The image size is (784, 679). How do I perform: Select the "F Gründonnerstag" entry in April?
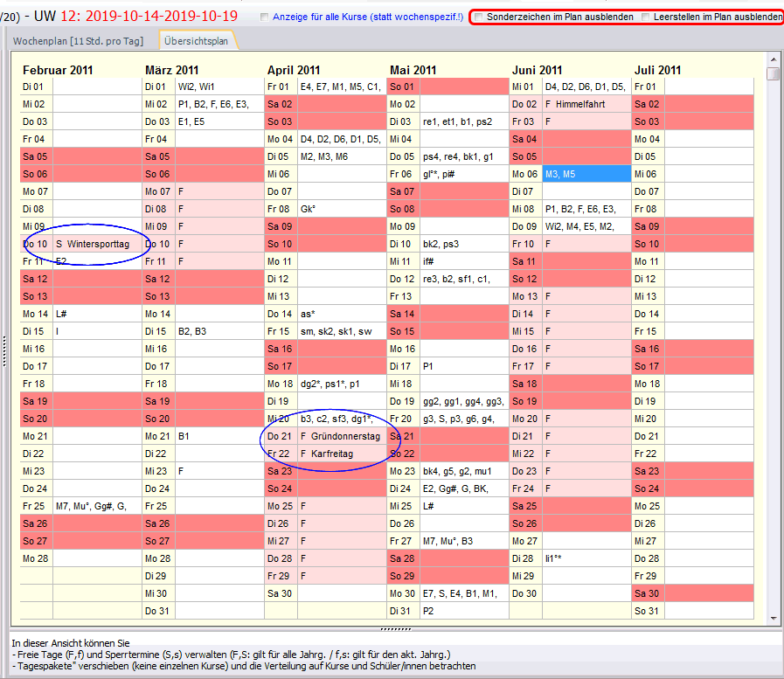[340, 436]
